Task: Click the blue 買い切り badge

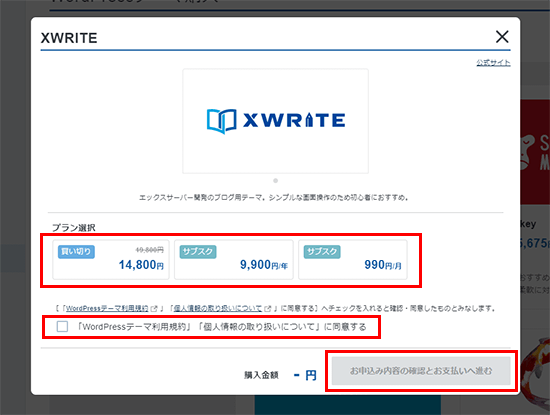Action: coord(76,252)
